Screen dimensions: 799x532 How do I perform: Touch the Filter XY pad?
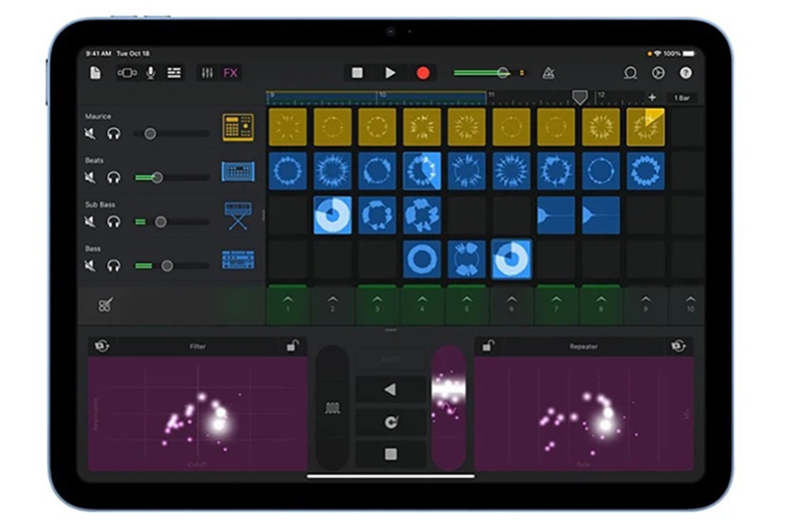tap(197, 413)
